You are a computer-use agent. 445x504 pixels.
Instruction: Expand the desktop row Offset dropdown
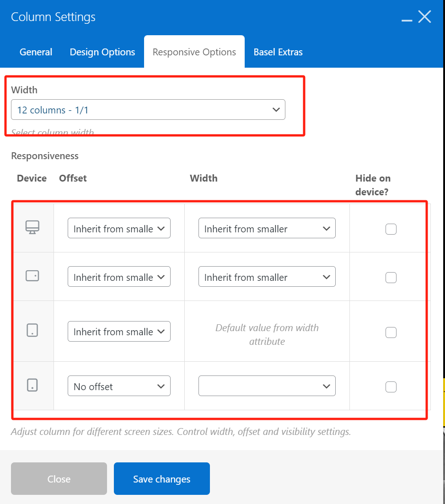pos(119,228)
